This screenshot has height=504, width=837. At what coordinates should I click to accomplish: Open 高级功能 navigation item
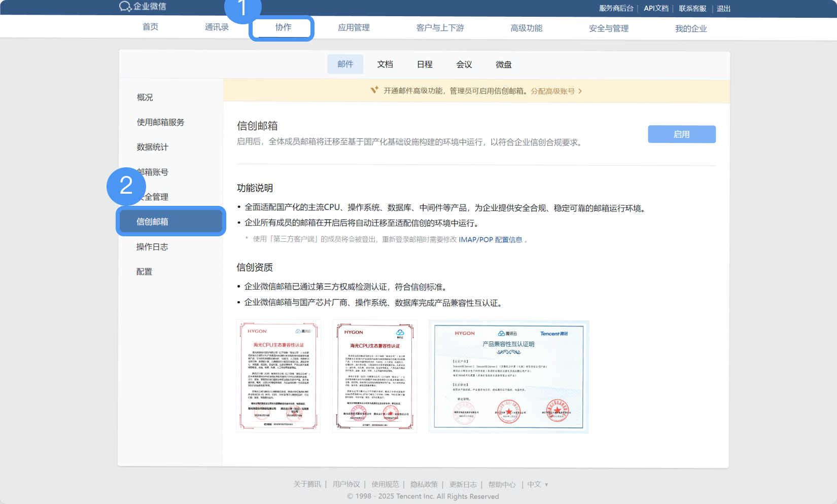click(x=526, y=28)
